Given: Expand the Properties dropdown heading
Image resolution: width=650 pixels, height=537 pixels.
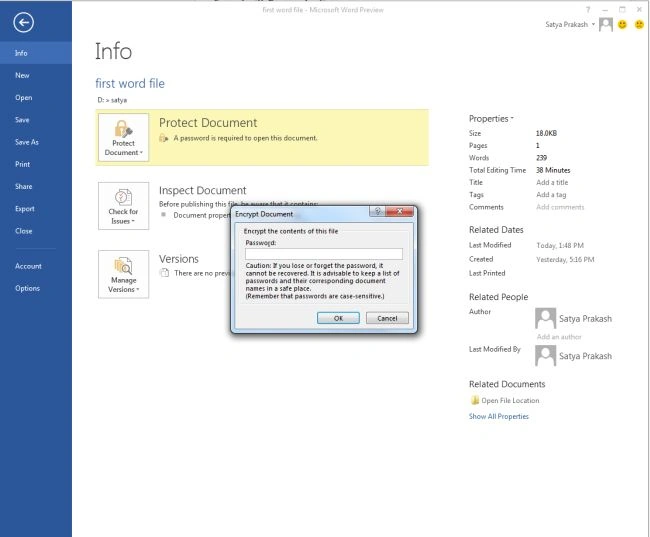Looking at the screenshot, I should [x=491, y=119].
